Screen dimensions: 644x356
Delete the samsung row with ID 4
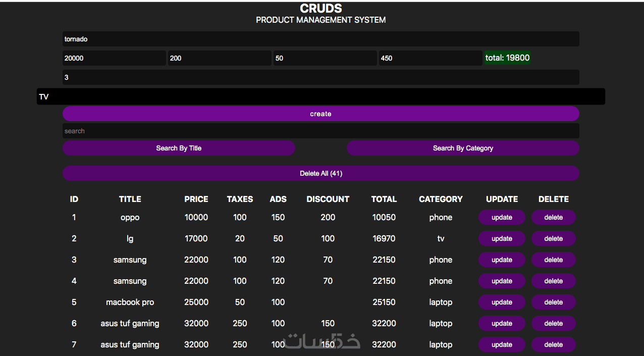pyautogui.click(x=553, y=281)
